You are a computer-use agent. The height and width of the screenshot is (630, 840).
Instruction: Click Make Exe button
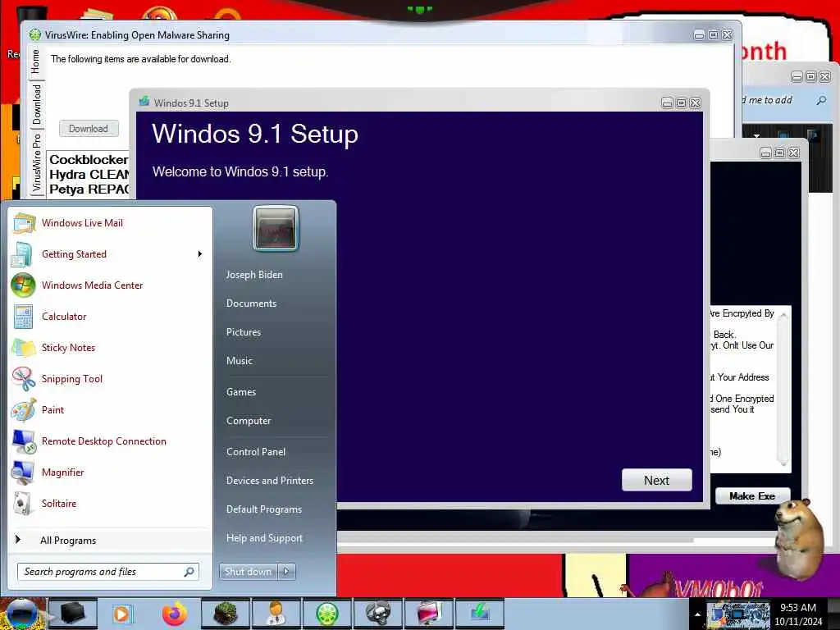click(752, 496)
